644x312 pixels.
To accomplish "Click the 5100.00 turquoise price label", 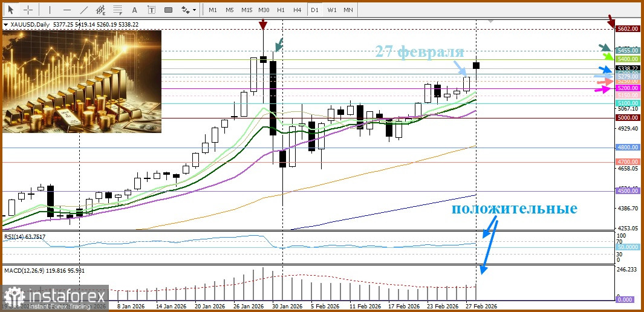I will (628, 103).
